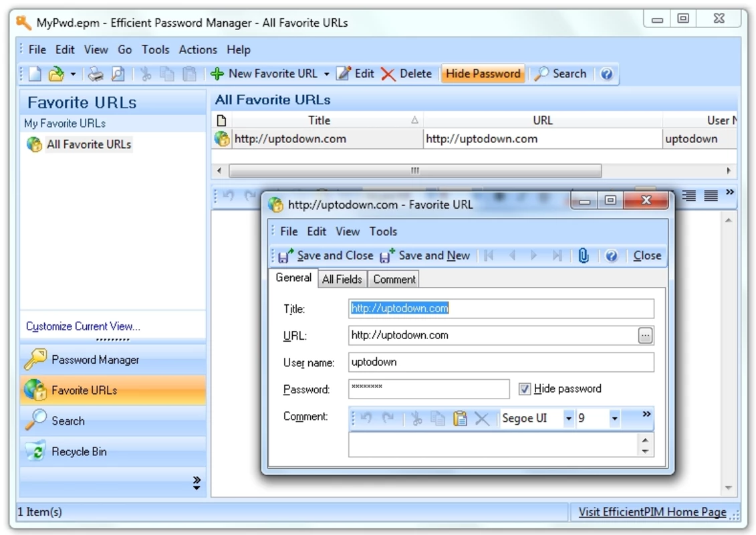Click the Comment box scroll down arrow
The height and width of the screenshot is (535, 756).
click(x=645, y=451)
